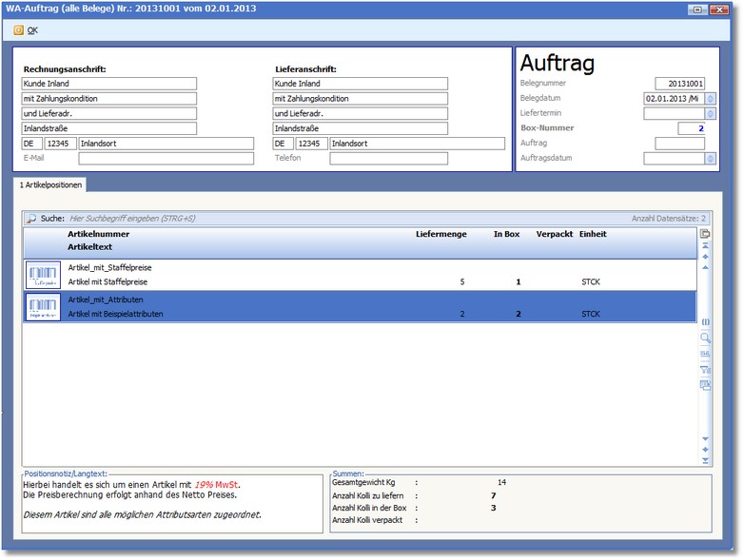The image size is (743, 560).
Task: Click the Box-Nummer input field
Action: [x=679, y=128]
